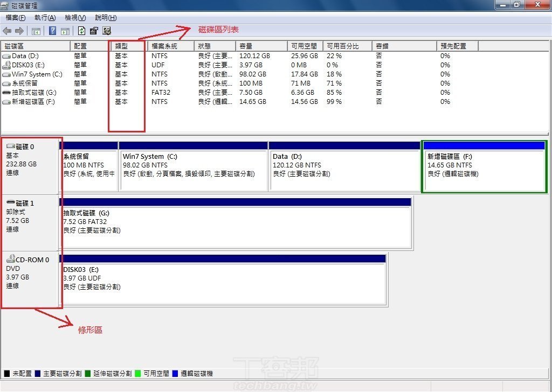
Task: Click the Win7 System (C:) drive icon
Action: (6, 74)
